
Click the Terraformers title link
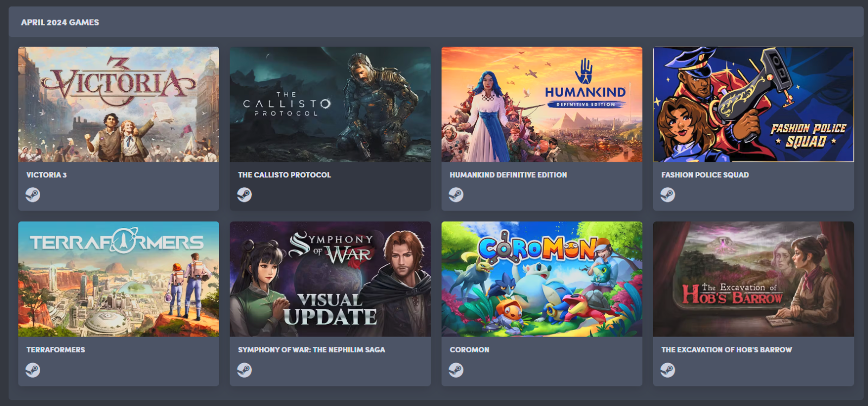pyautogui.click(x=56, y=350)
